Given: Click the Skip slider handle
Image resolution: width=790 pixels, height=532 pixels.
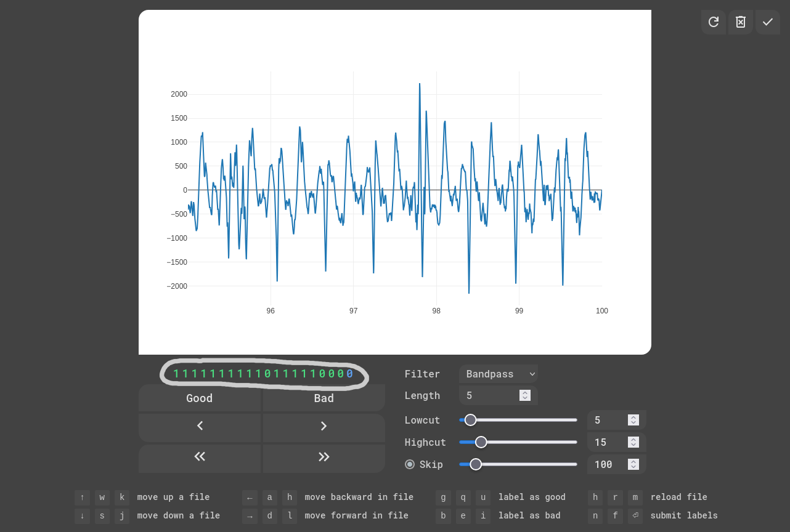Looking at the screenshot, I should 476,464.
